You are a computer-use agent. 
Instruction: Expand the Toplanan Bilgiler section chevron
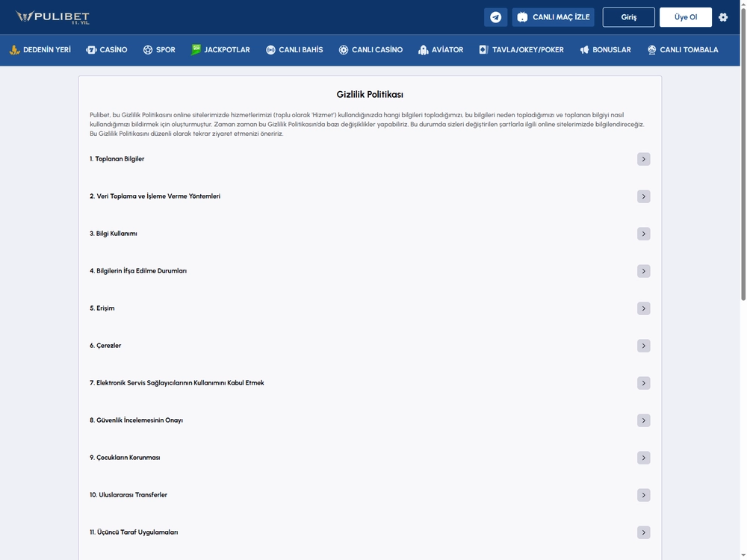tap(644, 159)
